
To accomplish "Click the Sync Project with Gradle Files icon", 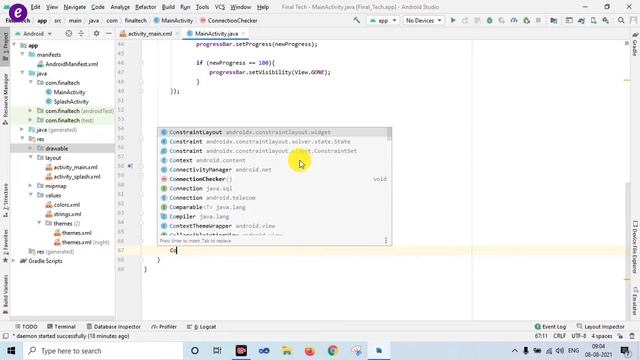I will pos(581,20).
